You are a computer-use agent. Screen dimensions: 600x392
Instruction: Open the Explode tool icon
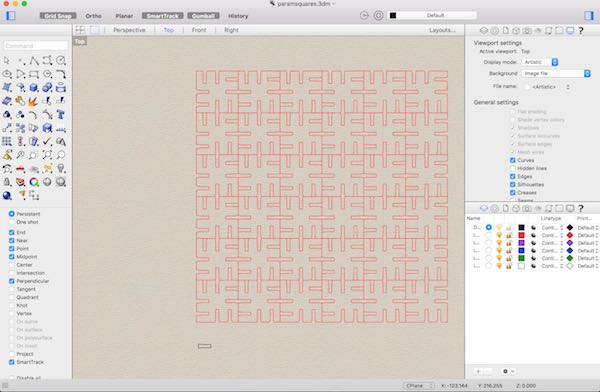pyautogui.click(x=34, y=101)
